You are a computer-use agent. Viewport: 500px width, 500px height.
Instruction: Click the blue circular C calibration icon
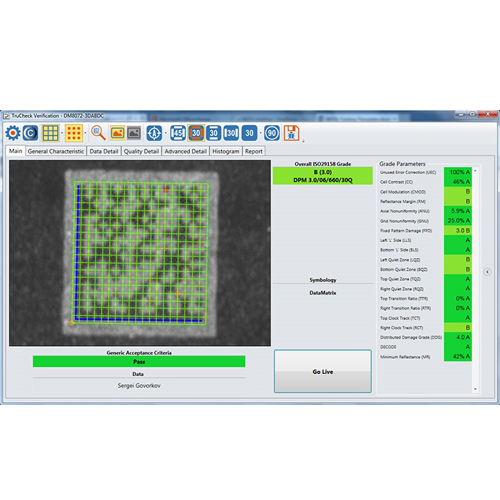pos(30,133)
